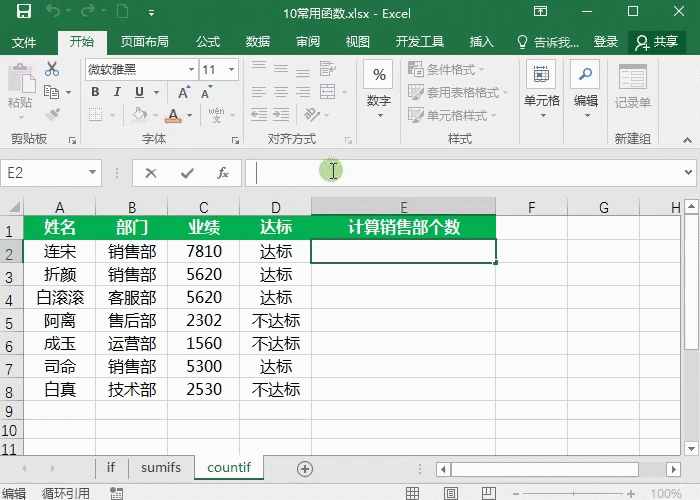
Task: Decrease font size with small A icon
Action: click(x=206, y=92)
